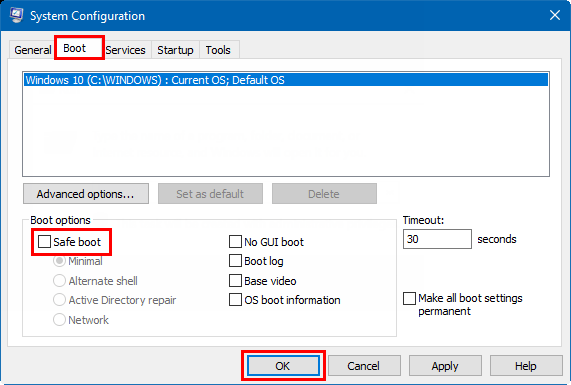Viewport: 571px width, 385px height.
Task: Click the Timeout seconds input field
Action: pyautogui.click(x=437, y=239)
